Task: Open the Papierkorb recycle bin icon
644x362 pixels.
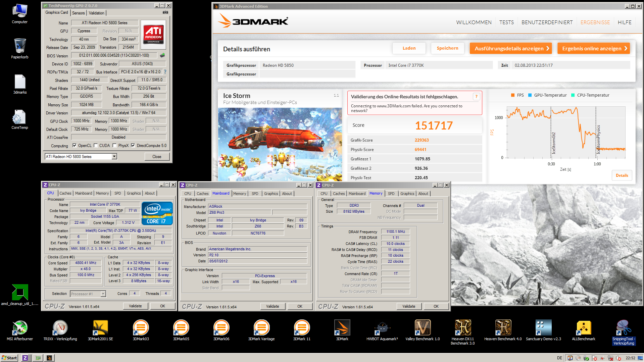Action: coord(20,49)
